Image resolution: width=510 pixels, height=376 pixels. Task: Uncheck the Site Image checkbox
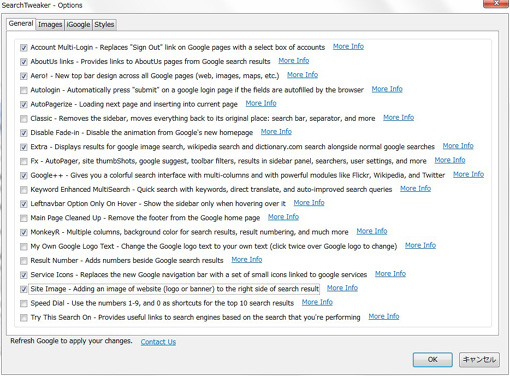click(x=23, y=289)
